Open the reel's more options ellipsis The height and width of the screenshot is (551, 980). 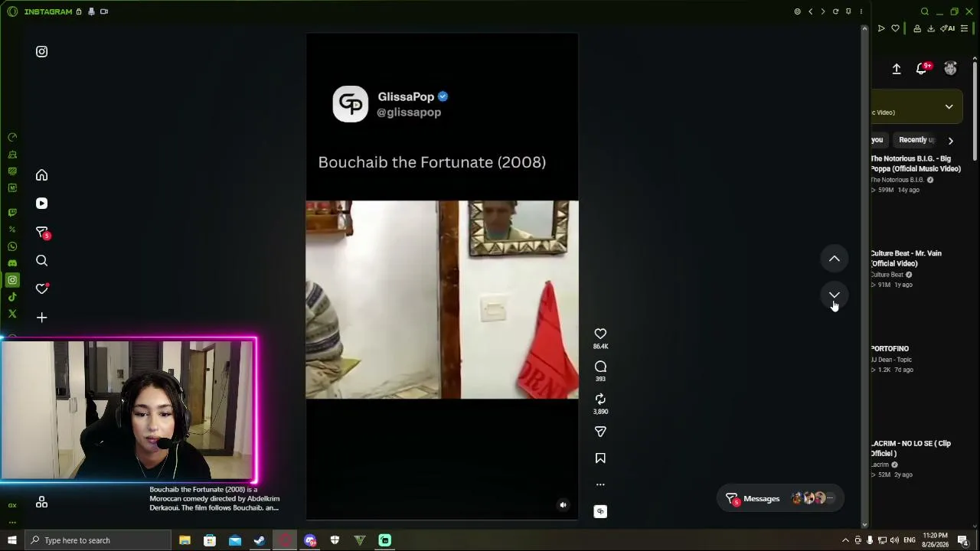[x=600, y=484]
